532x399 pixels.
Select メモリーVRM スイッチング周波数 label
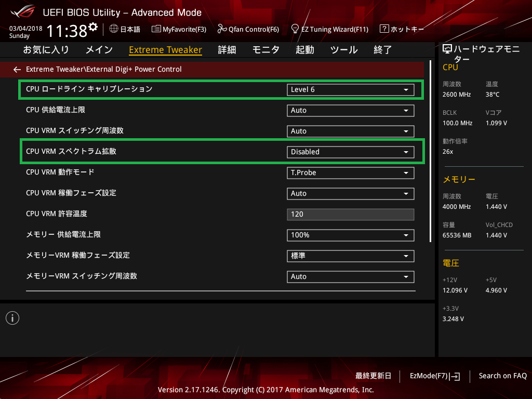82,276
